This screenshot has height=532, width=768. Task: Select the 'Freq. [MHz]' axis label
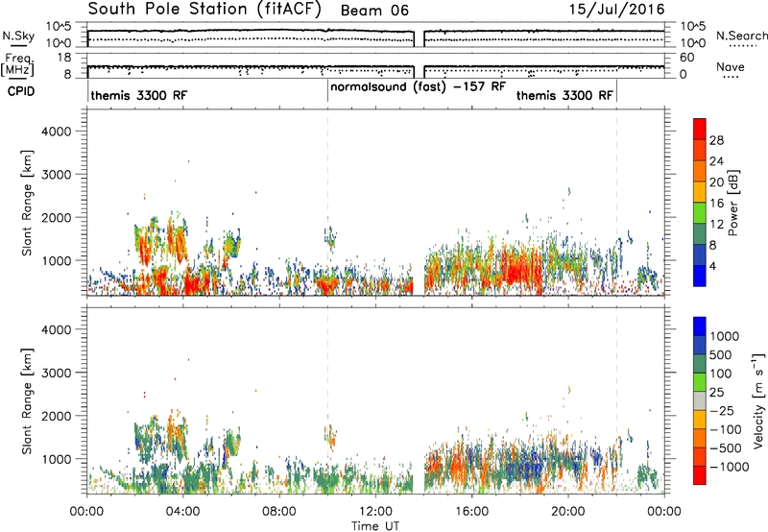(x=19, y=65)
